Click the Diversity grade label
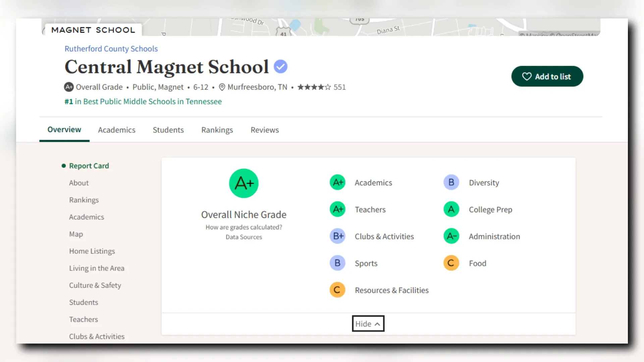The height and width of the screenshot is (362, 644). coord(484,183)
